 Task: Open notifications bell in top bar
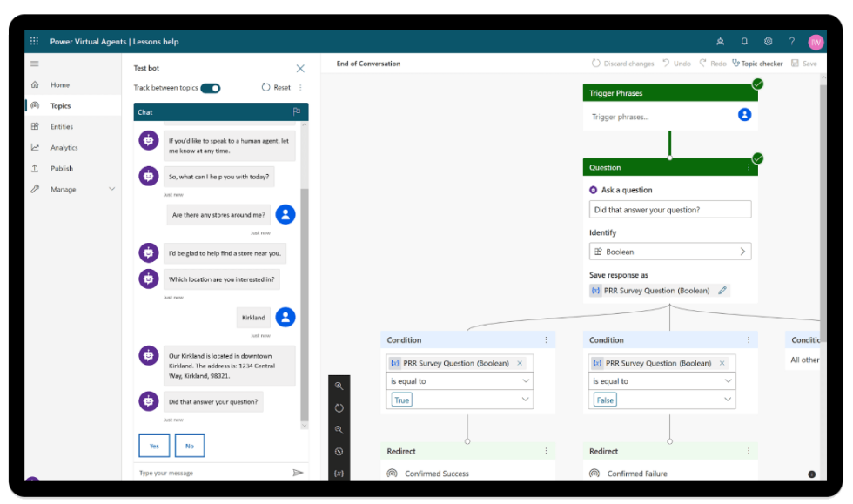tap(744, 41)
